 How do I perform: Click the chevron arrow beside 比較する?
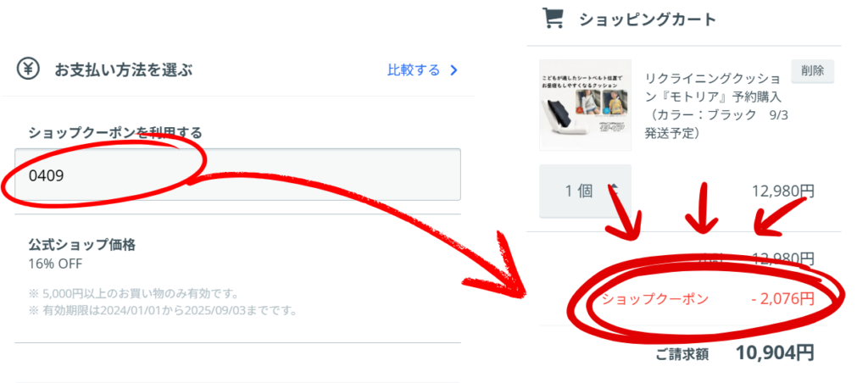454,70
